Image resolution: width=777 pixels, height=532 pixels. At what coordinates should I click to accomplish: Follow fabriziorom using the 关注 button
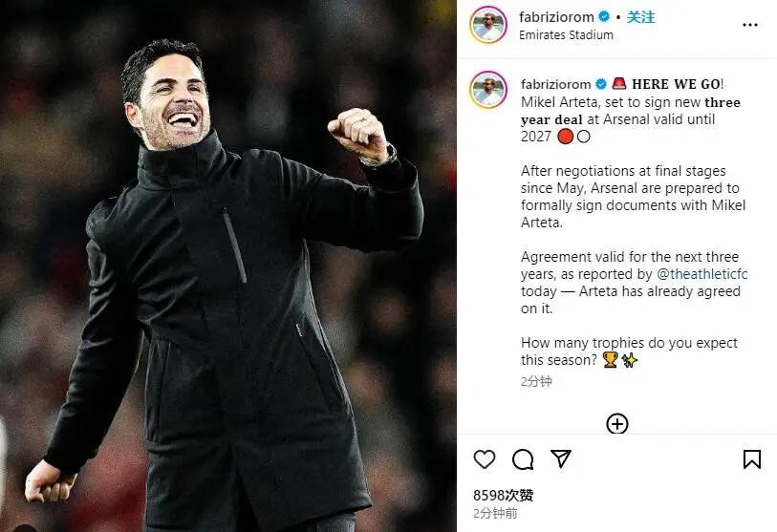tap(640, 17)
